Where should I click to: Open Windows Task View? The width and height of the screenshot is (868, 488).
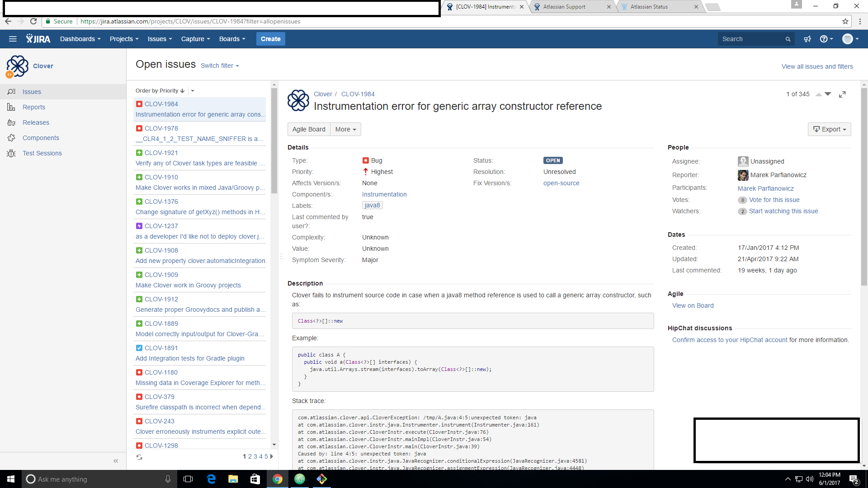188,479
